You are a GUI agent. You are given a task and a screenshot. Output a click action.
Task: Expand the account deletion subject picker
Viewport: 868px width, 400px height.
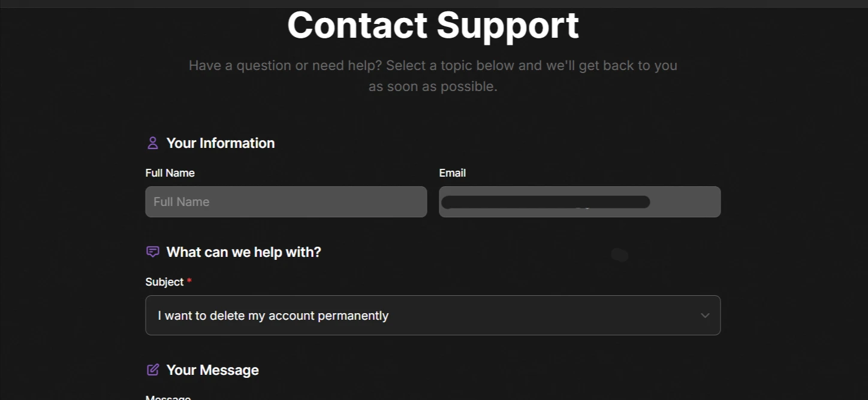coord(433,315)
